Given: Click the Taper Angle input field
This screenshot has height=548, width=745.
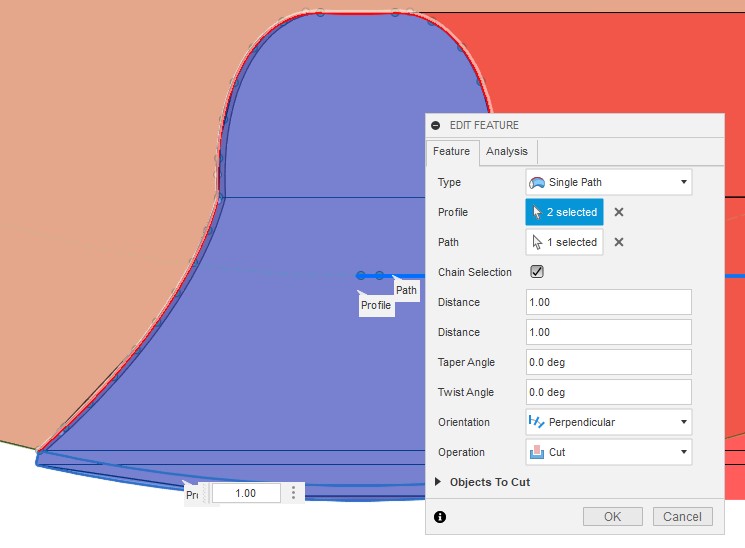Looking at the screenshot, I should pyautogui.click(x=608, y=362).
